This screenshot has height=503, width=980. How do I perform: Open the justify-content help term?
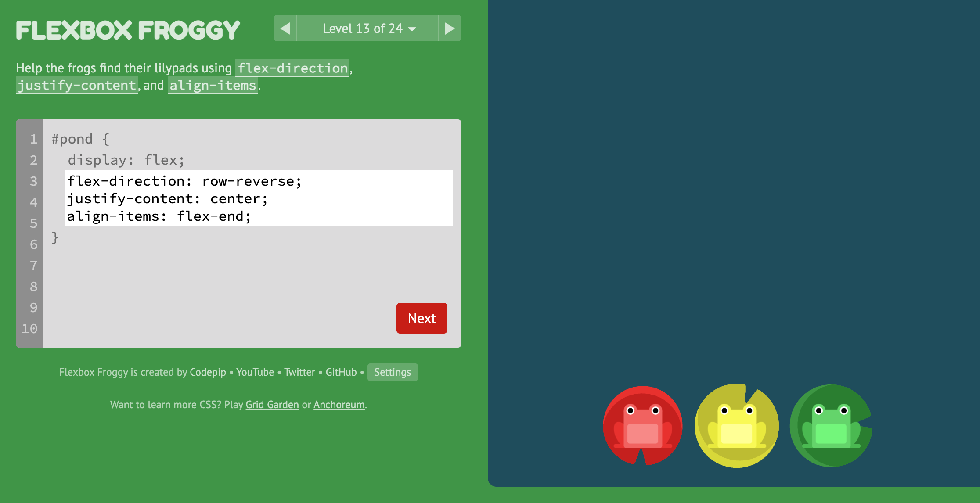tap(77, 85)
